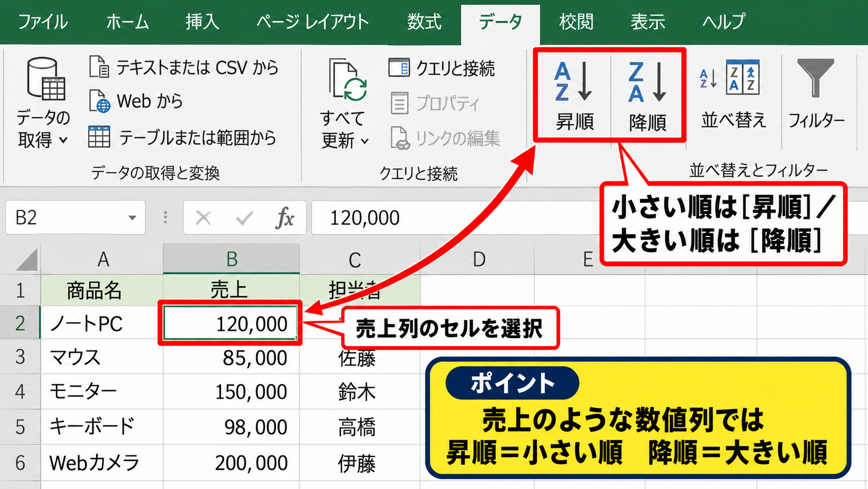Select row 5 header
Viewport: 868px width, 489px height.
tap(20, 427)
